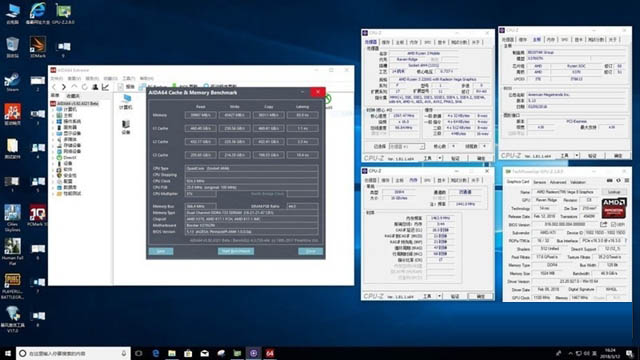The image size is (640, 360).
Task: Click the AIDA64 up-level arrow icon
Action: pos(74,87)
